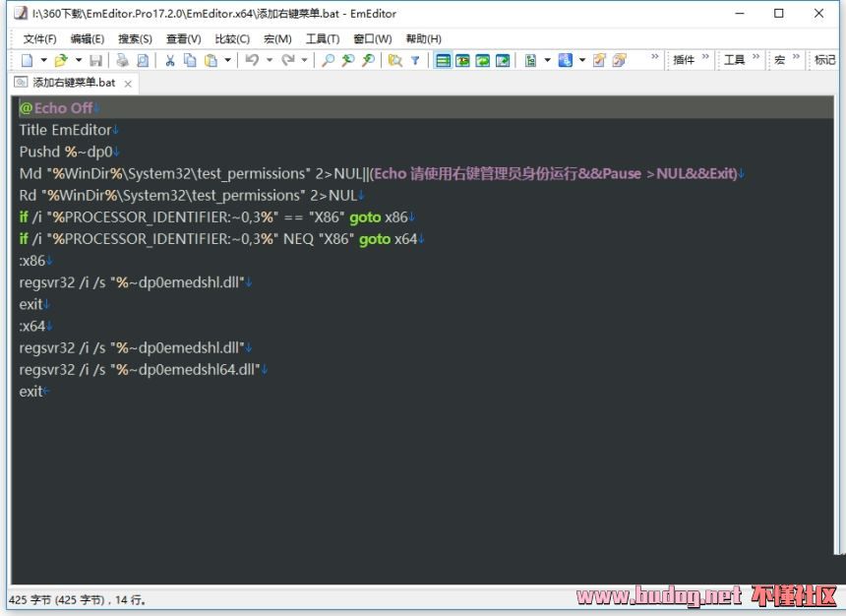Screen dimensions: 846x616
Task: Click the "Title EmEditor" line
Action: (65, 130)
